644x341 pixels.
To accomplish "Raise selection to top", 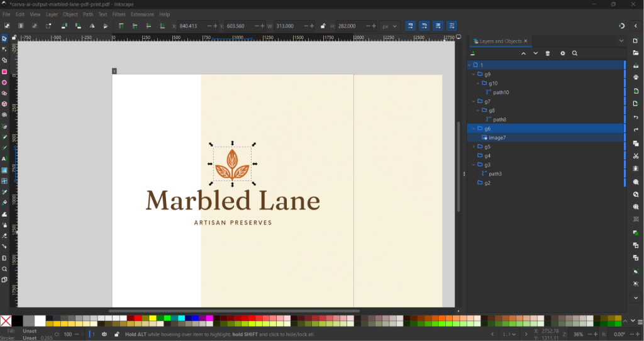I will click(121, 26).
